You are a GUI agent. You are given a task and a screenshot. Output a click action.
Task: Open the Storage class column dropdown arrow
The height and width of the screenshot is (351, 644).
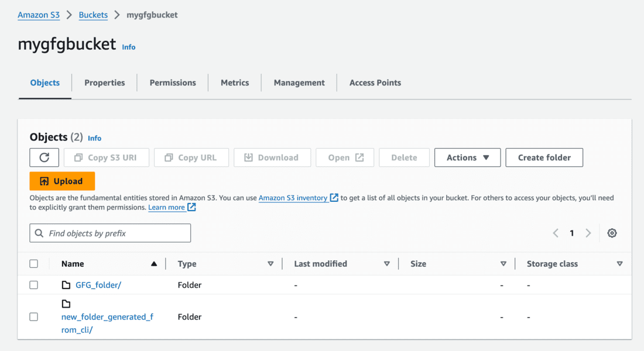[x=619, y=264]
